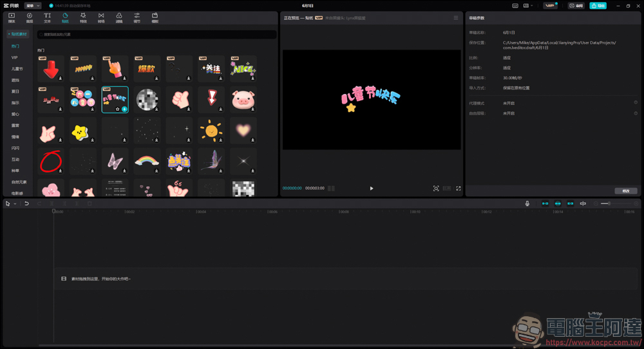Screen dimensions: 644x349
Task: Toggle main track magnet snapping
Action: pyautogui.click(x=545, y=203)
